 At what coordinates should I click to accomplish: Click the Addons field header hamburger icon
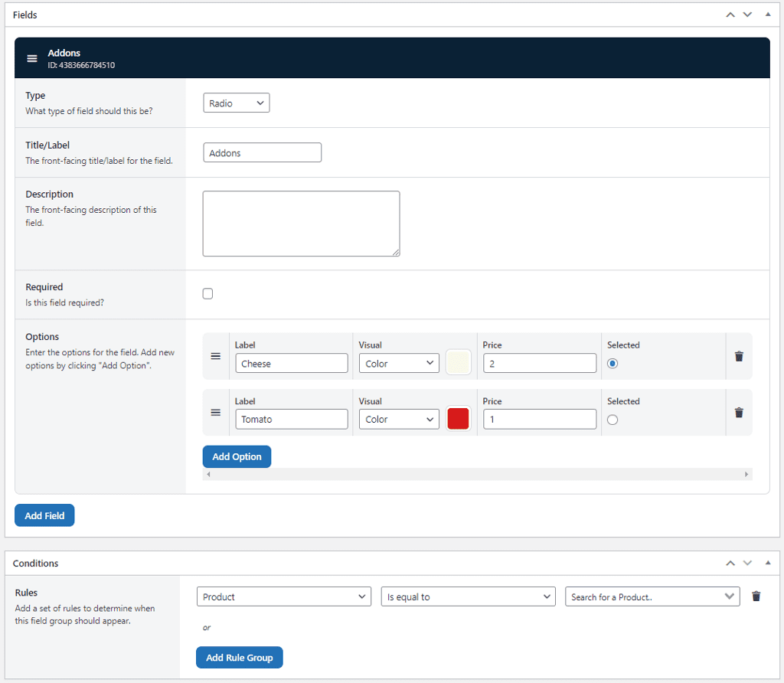tap(32, 59)
